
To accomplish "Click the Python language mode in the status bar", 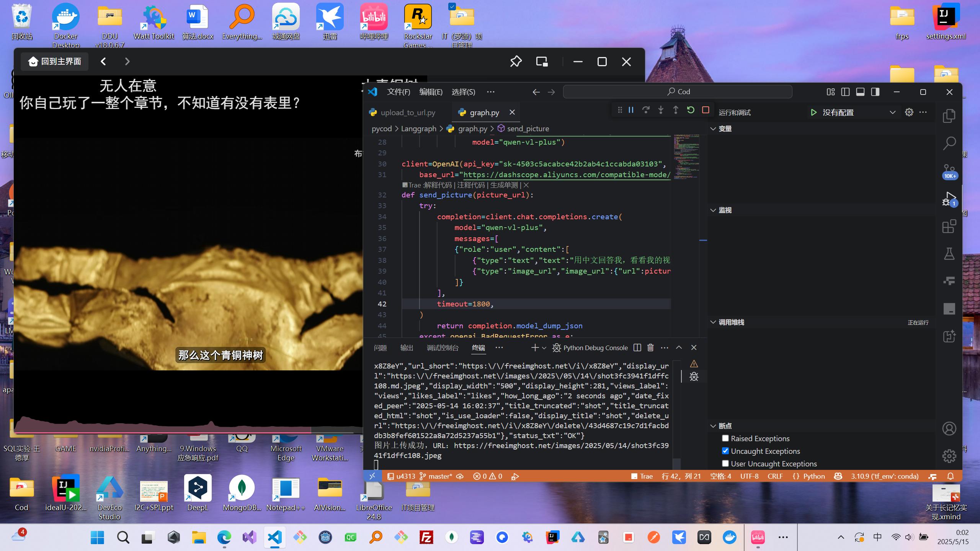I will [813, 476].
